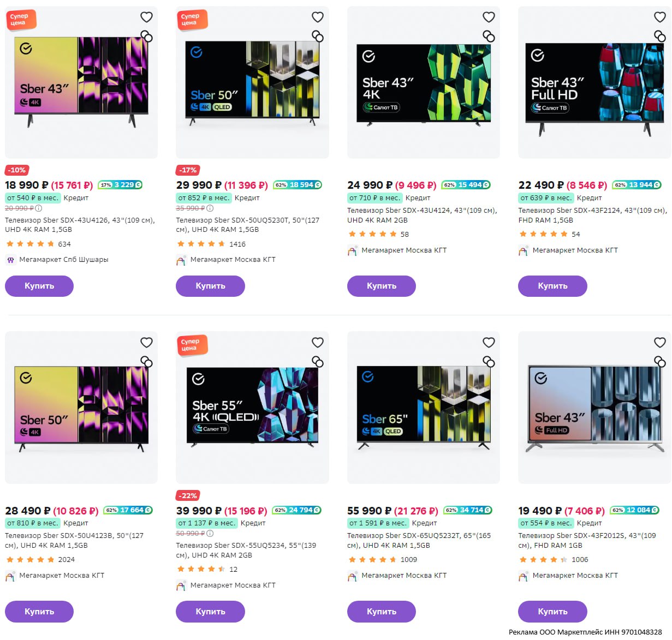Favorite the Sber 65" QLED TV

pyautogui.click(x=489, y=342)
